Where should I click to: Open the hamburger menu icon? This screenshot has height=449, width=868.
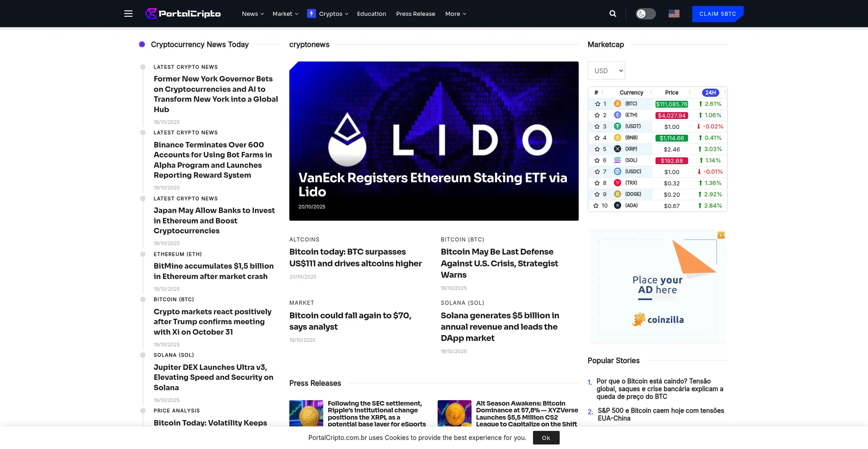pyautogui.click(x=128, y=14)
